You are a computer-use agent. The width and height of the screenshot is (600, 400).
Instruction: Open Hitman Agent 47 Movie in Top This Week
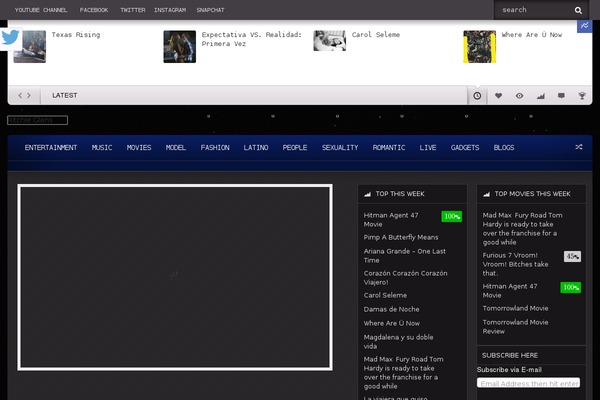[x=391, y=220]
